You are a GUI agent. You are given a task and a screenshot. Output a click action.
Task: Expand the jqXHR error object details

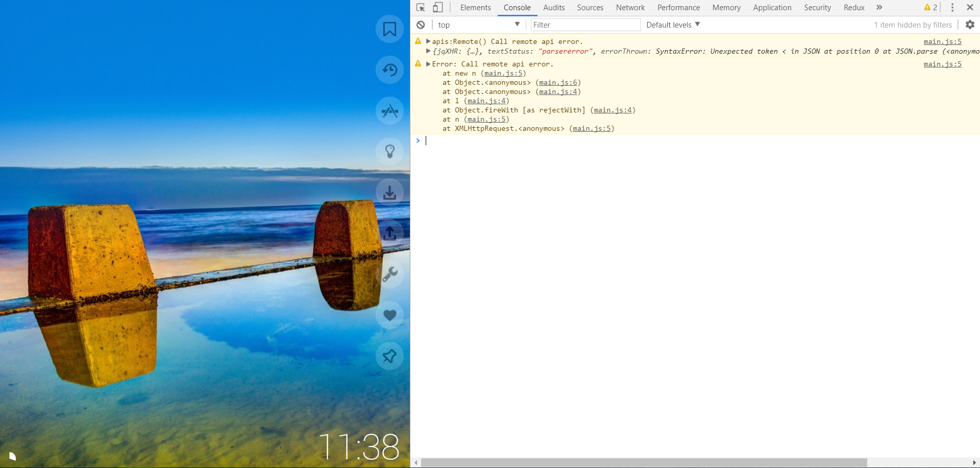click(429, 51)
